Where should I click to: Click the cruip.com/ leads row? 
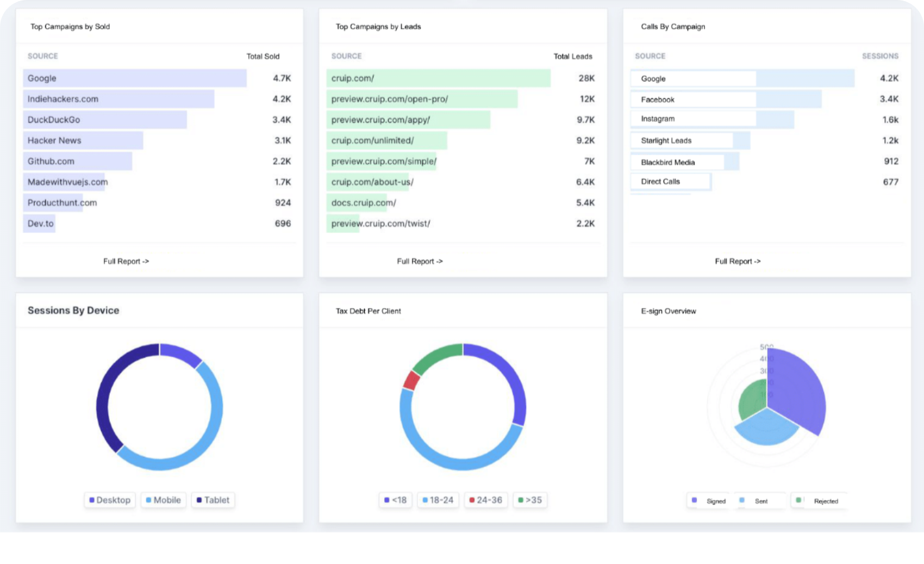pyautogui.click(x=463, y=78)
